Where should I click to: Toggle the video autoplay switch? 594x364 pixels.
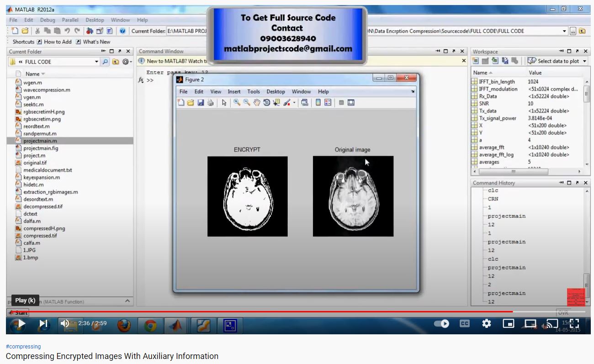(441, 323)
